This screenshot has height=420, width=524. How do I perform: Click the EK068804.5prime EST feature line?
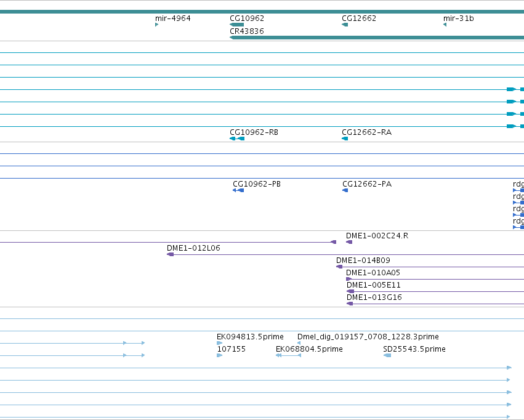pyautogui.click(x=288, y=355)
